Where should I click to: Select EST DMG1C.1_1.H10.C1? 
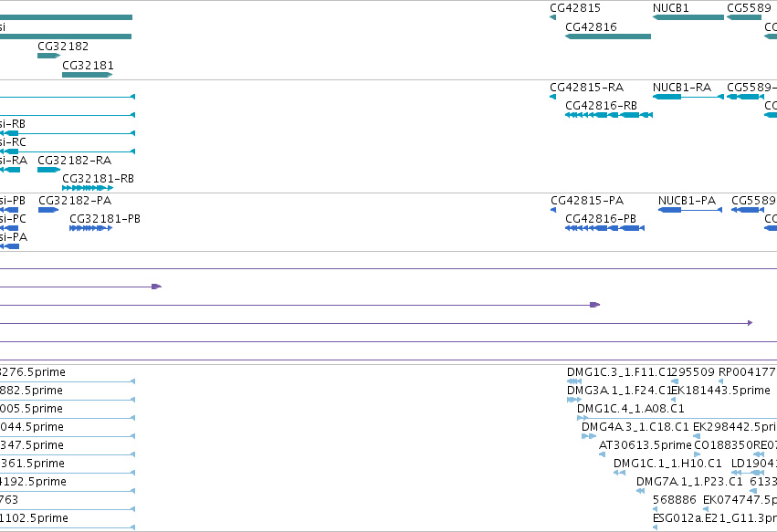pyautogui.click(x=667, y=464)
